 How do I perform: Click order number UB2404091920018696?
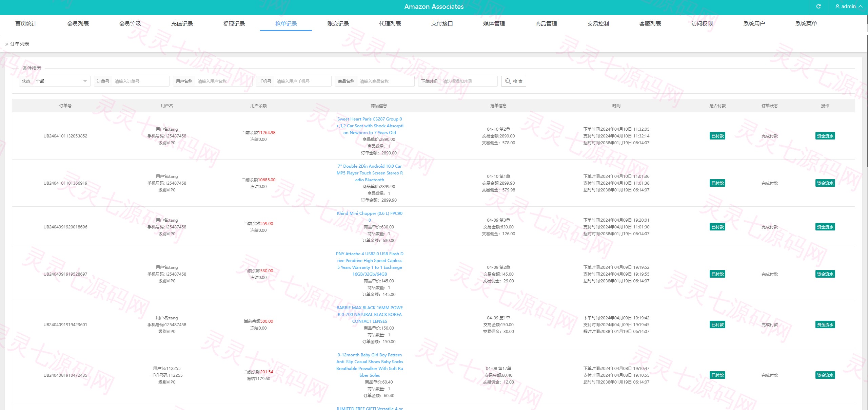click(x=65, y=227)
